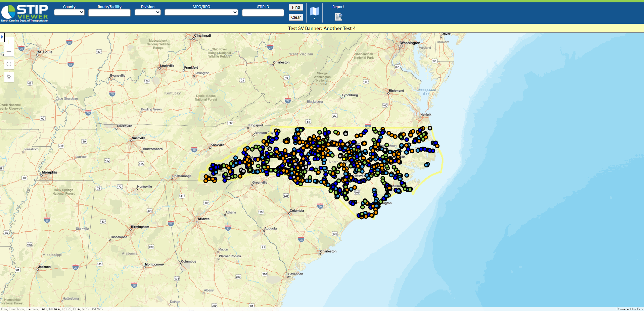The image size is (644, 311).
Task: Expand basemap options small arrow
Action: [314, 19]
